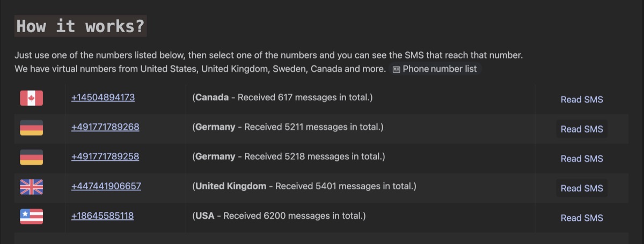Open UK number +447441906657

106,186
